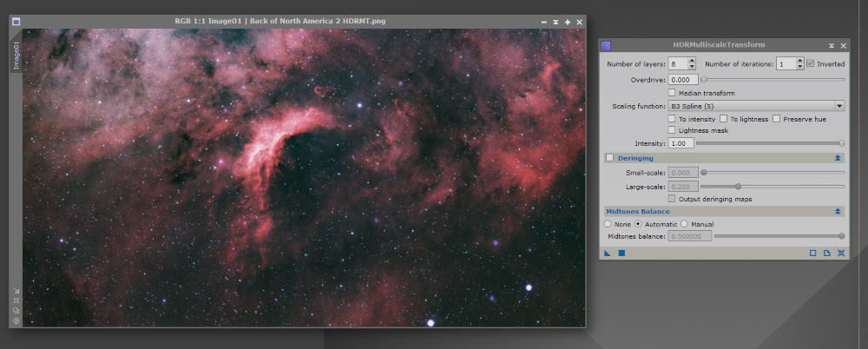The width and height of the screenshot is (868, 349).
Task: Enable the To intensity checkbox
Action: point(672,119)
